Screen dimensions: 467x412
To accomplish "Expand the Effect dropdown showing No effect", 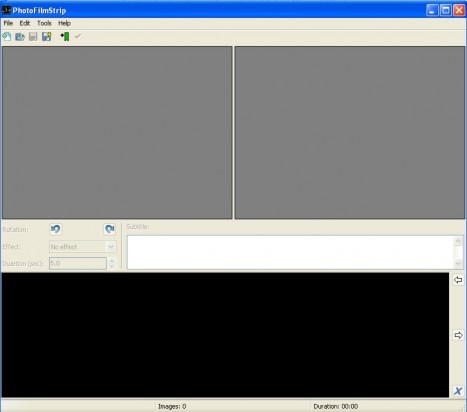I will coord(83,247).
